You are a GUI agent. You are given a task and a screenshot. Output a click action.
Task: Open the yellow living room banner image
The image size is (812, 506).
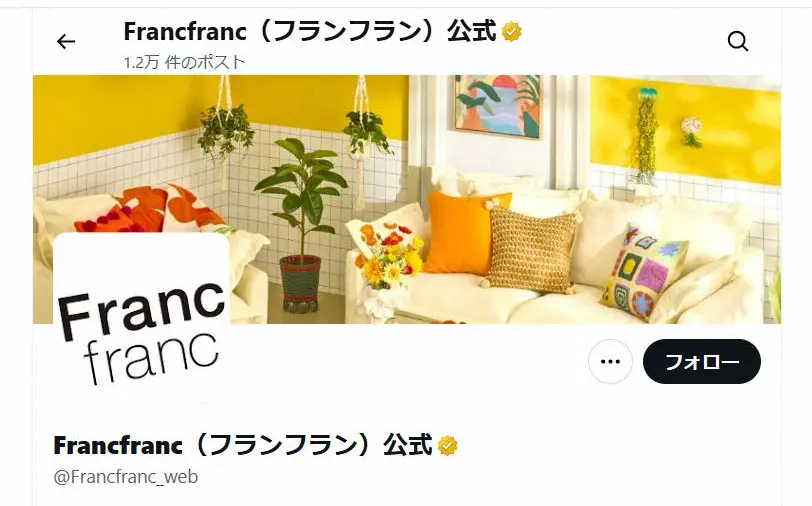[x=407, y=199]
